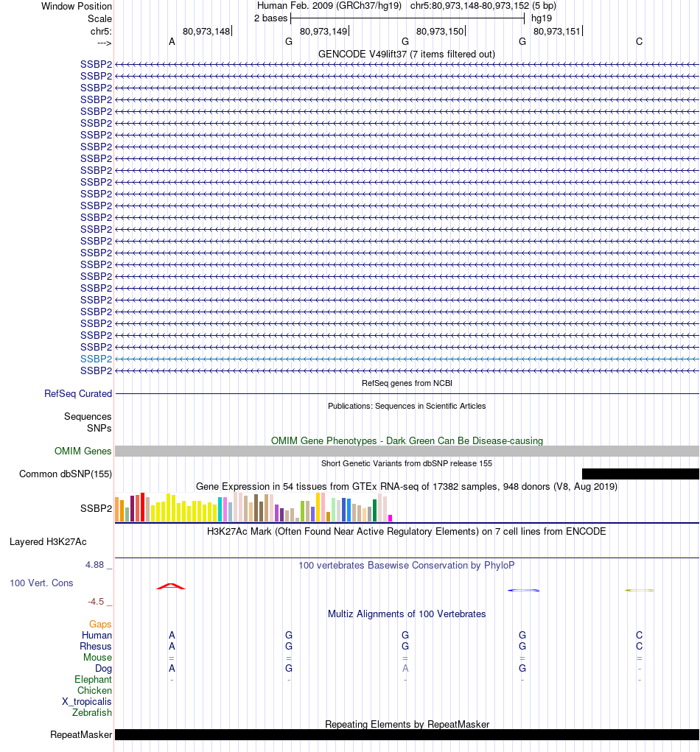Click the black SSBP2 label beside GTEx bar chart
The image size is (700, 752).
click(x=96, y=508)
